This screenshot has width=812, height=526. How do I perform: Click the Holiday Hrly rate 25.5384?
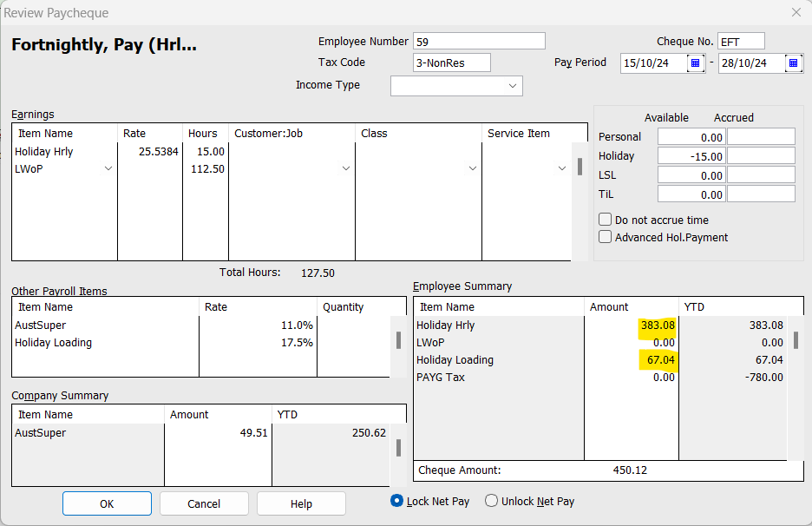coord(159,151)
